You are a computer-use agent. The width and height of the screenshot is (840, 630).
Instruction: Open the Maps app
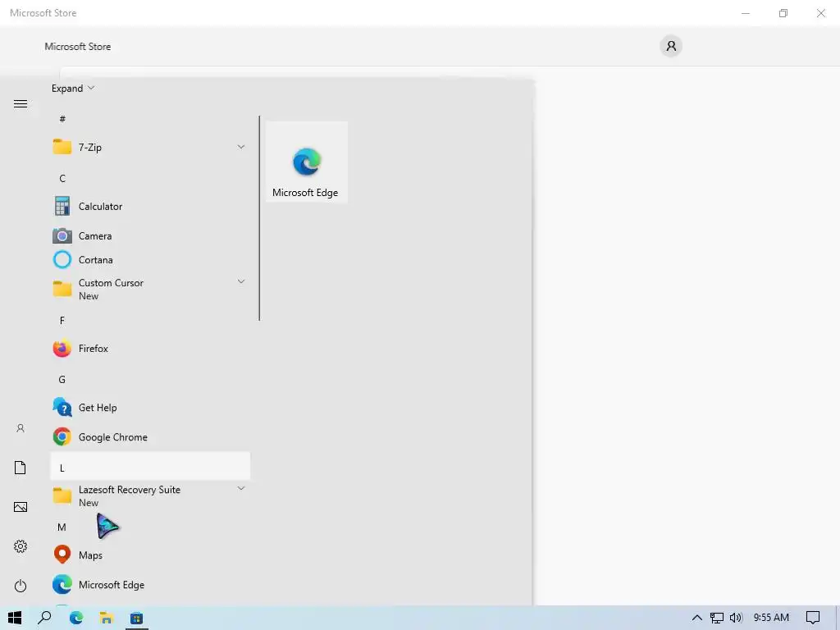[150, 555]
